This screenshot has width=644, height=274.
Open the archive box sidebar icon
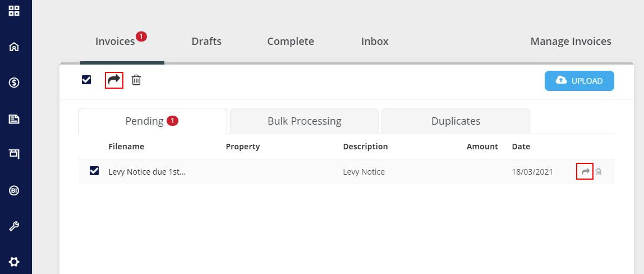coord(14,154)
